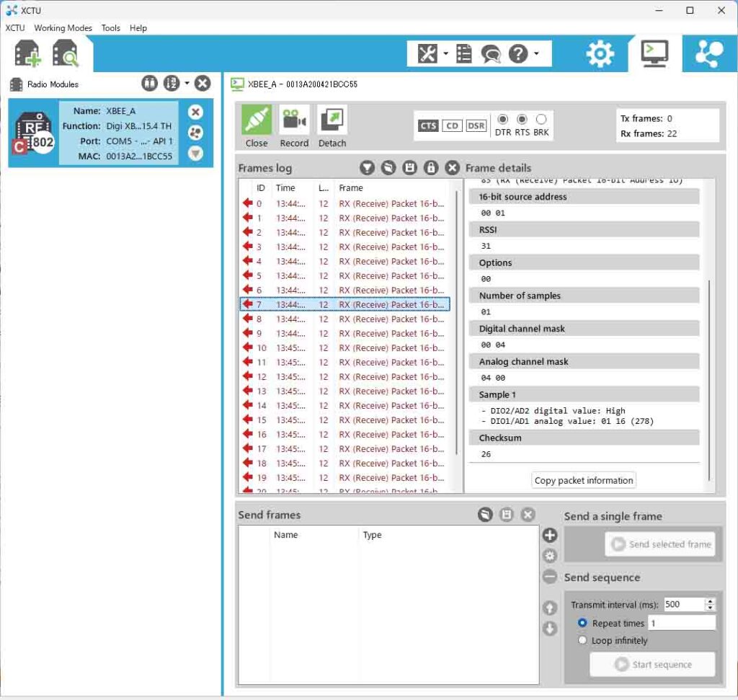The width and height of the screenshot is (738, 700).
Task: Select frame ID 0 in Frames log
Action: (344, 204)
